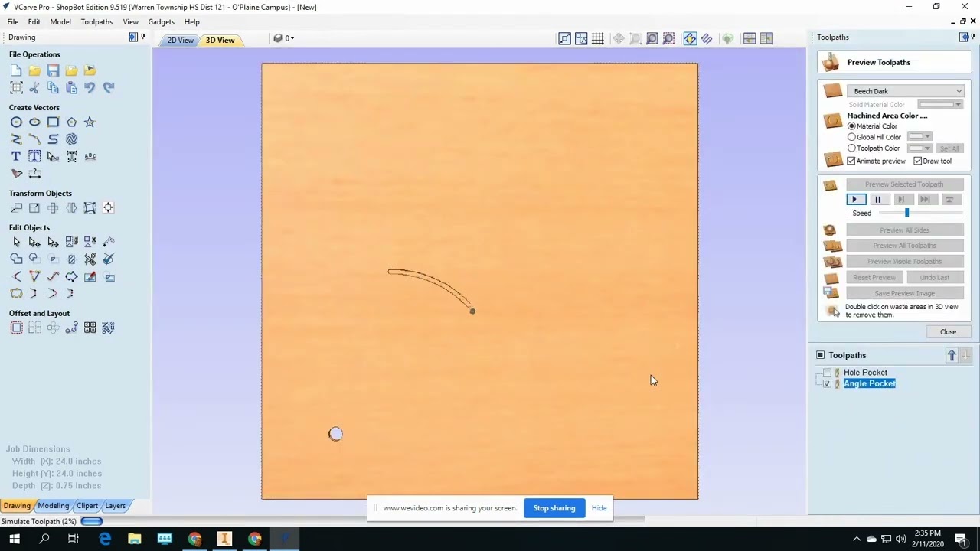Open the Toolpaths menu

pyautogui.click(x=96, y=22)
